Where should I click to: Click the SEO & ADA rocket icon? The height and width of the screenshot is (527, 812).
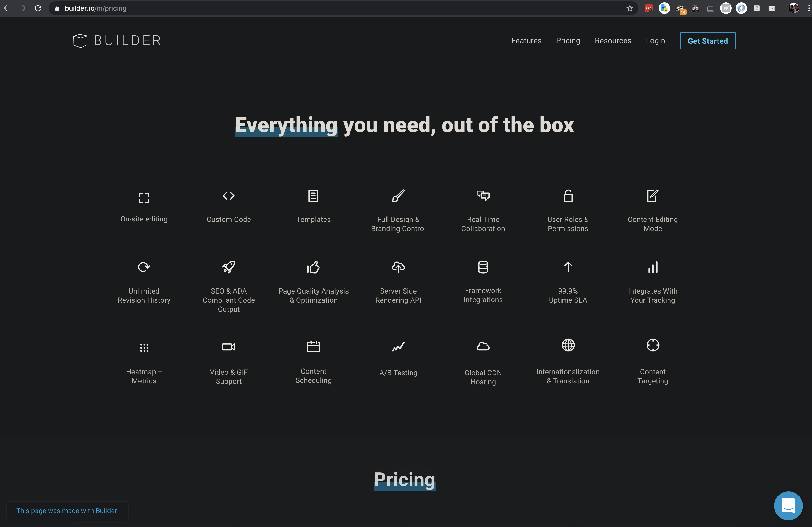click(x=229, y=267)
